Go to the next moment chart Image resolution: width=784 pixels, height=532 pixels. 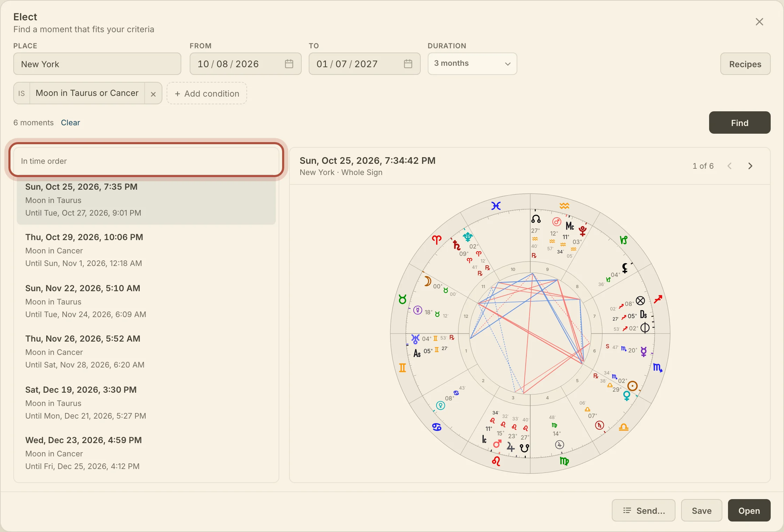750,166
